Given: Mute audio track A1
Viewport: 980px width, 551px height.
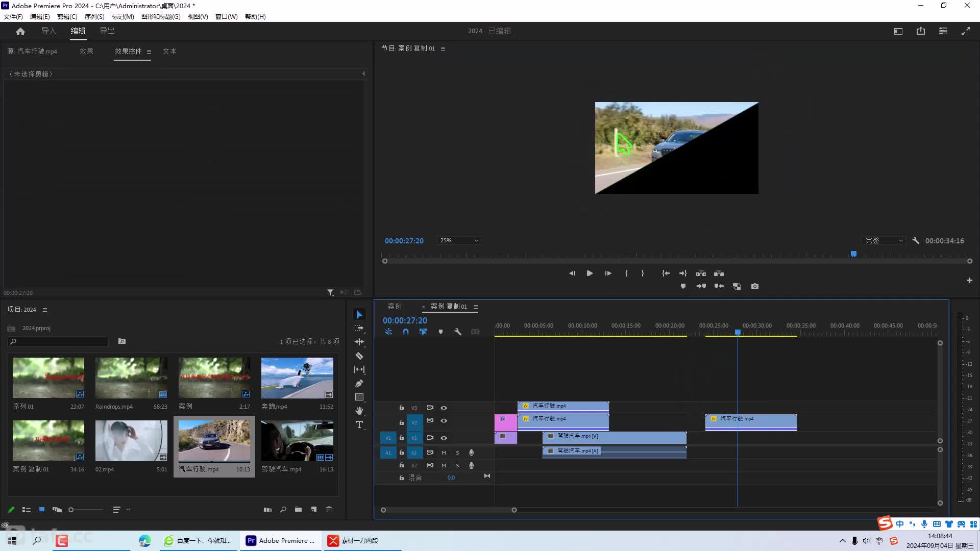Looking at the screenshot, I should [x=444, y=453].
